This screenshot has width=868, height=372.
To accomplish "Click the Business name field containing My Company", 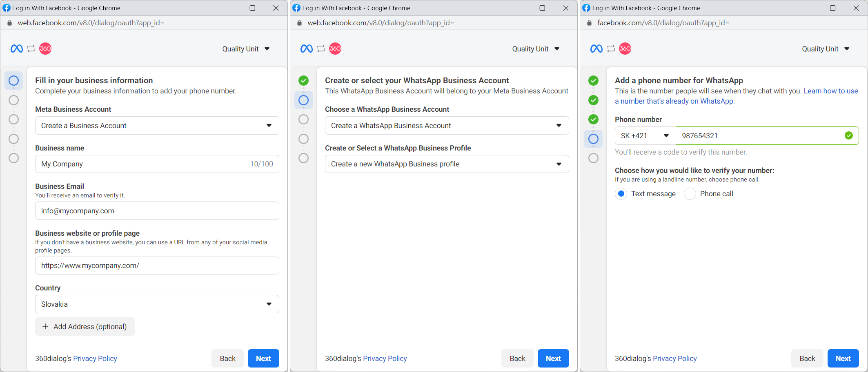I will [x=143, y=164].
